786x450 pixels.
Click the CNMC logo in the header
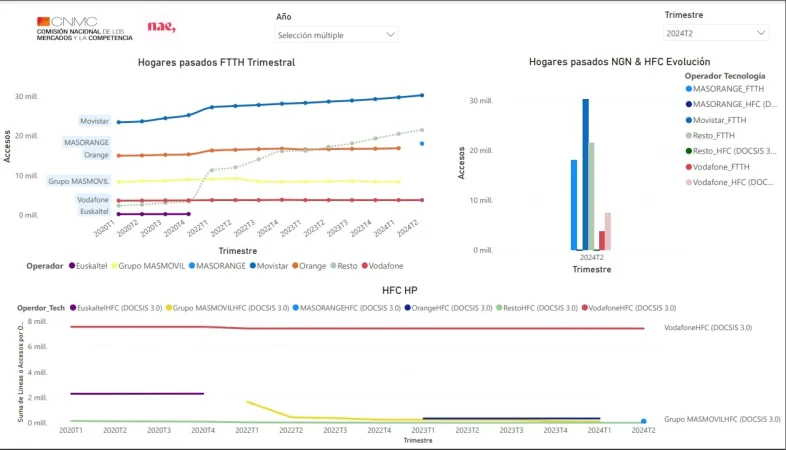[84, 28]
